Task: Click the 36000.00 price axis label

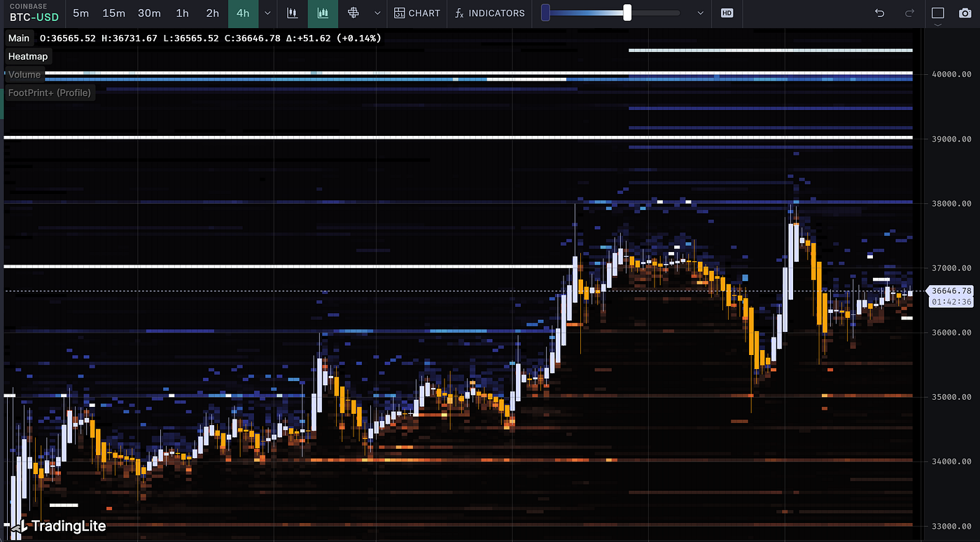Action: click(x=951, y=333)
